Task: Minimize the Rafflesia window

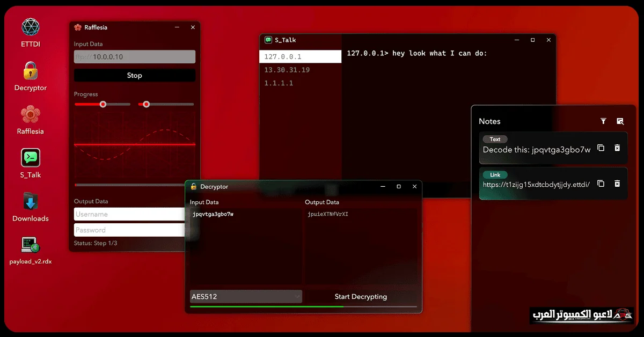Action: (177, 27)
